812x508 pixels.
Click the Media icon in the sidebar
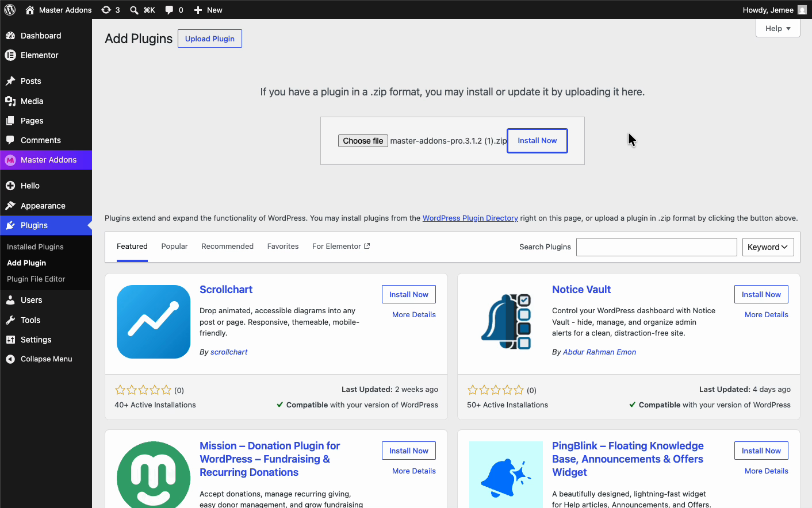point(10,101)
